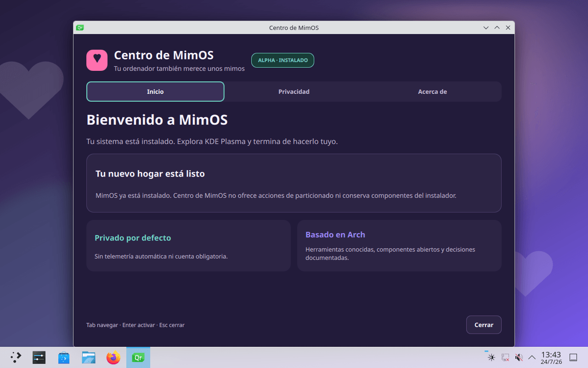Screen dimensions: 588x368
Task: Select the Centro de MimOS taskbar entry
Action: [138, 357]
